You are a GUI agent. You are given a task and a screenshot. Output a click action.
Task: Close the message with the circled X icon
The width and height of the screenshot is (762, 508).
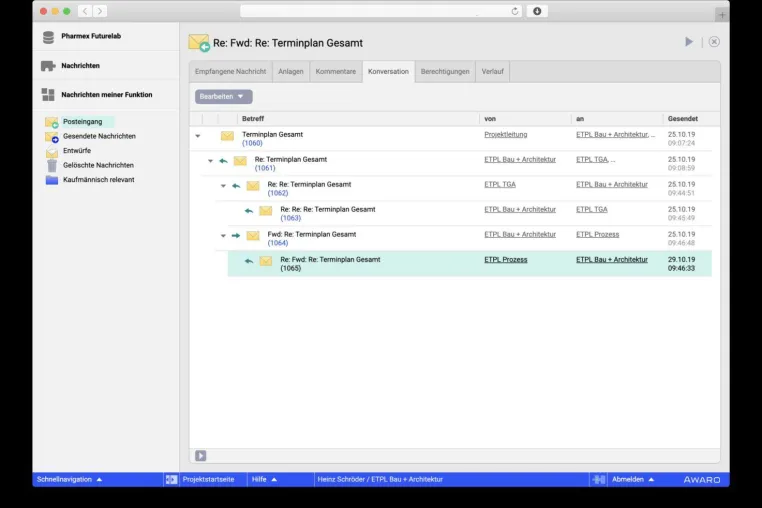pos(714,42)
